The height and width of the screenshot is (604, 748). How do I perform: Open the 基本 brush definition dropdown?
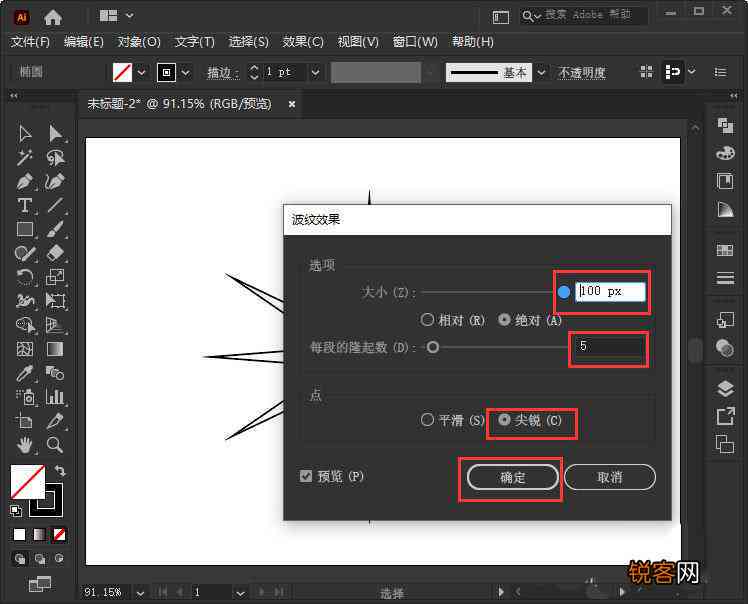coord(541,73)
